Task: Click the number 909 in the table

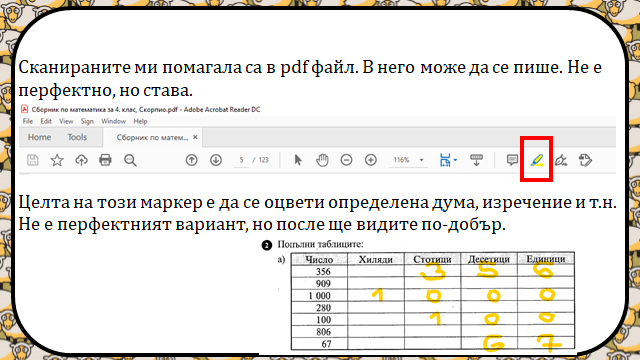Action: pyautogui.click(x=323, y=284)
